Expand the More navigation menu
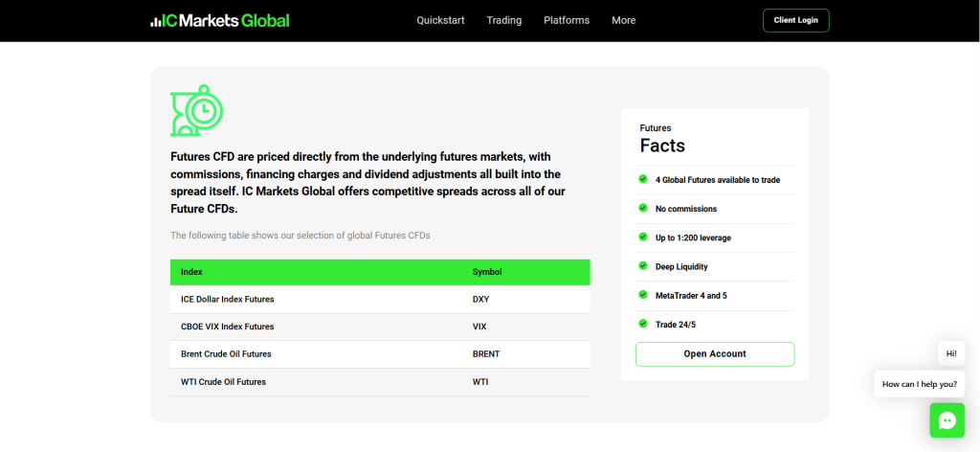The width and height of the screenshot is (980, 452). click(x=623, y=20)
